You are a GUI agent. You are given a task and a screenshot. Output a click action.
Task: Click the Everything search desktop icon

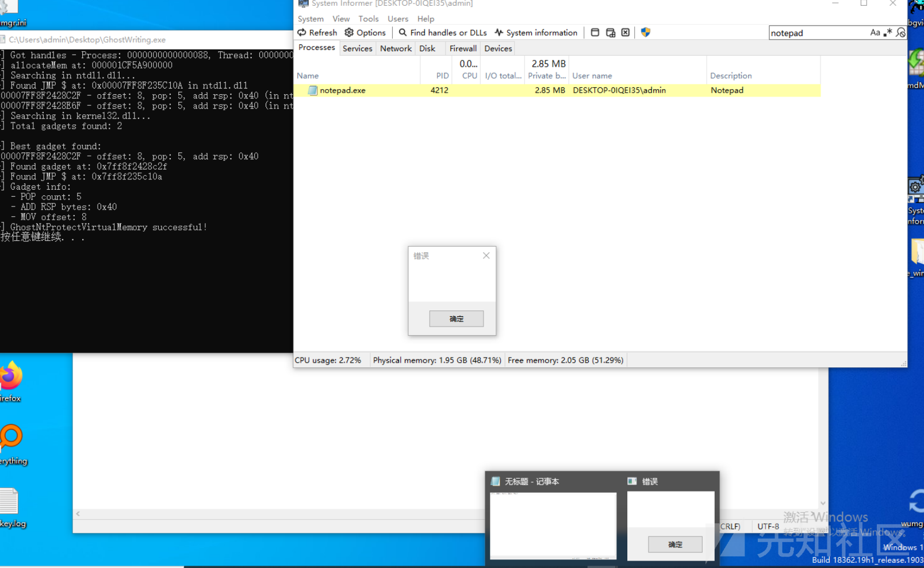click(13, 444)
